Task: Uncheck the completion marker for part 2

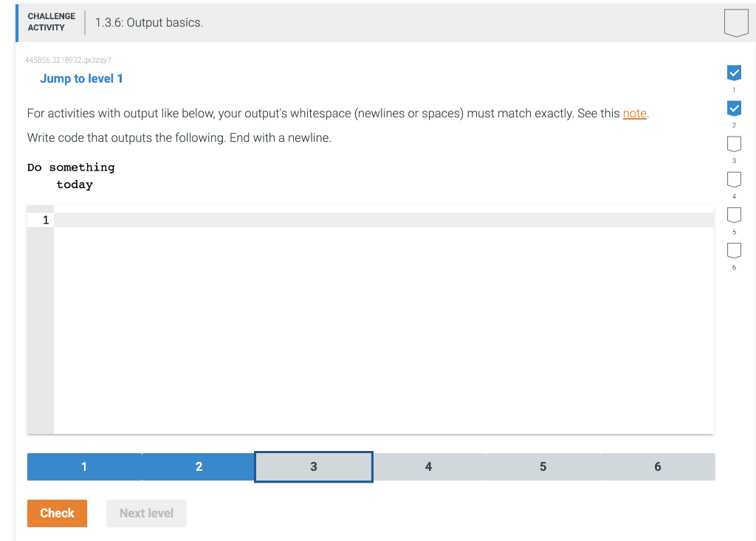Action: 734,108
